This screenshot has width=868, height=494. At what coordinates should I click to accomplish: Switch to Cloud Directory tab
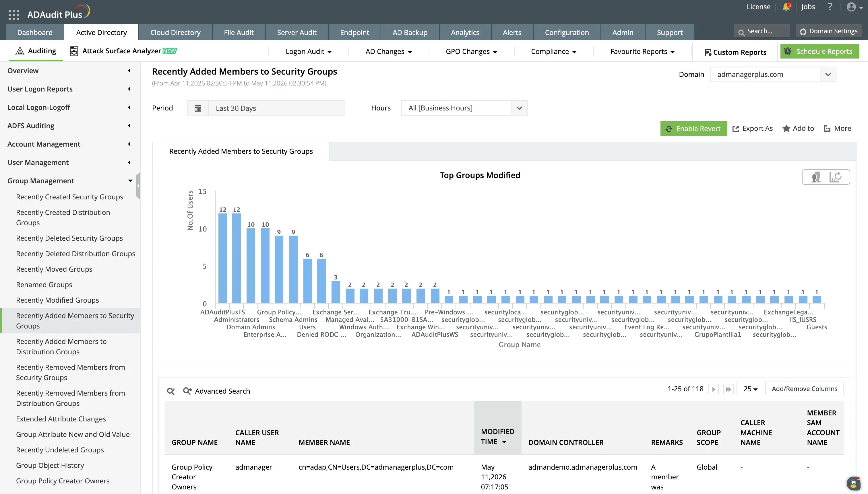pos(175,32)
